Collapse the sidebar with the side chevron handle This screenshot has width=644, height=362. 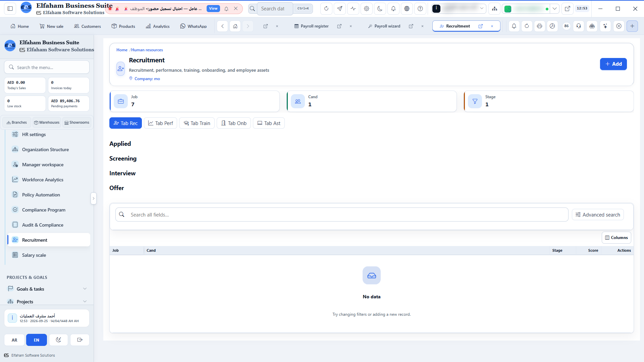pos(94,198)
